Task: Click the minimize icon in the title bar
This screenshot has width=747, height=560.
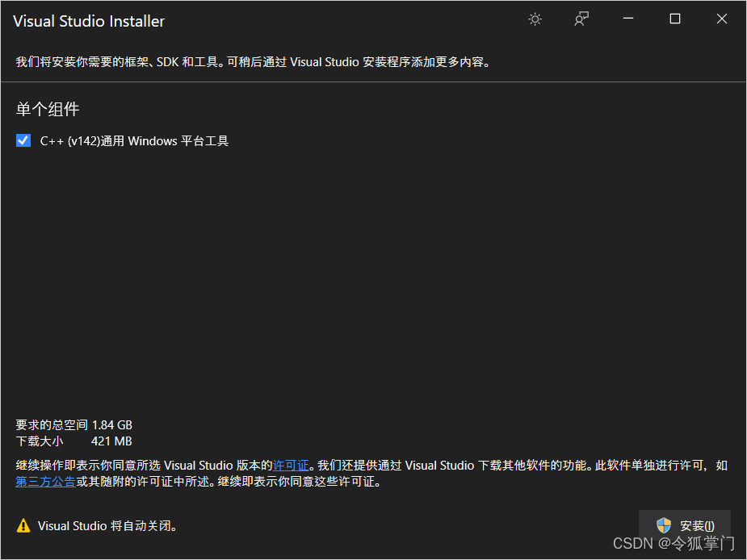Action: tap(627, 18)
